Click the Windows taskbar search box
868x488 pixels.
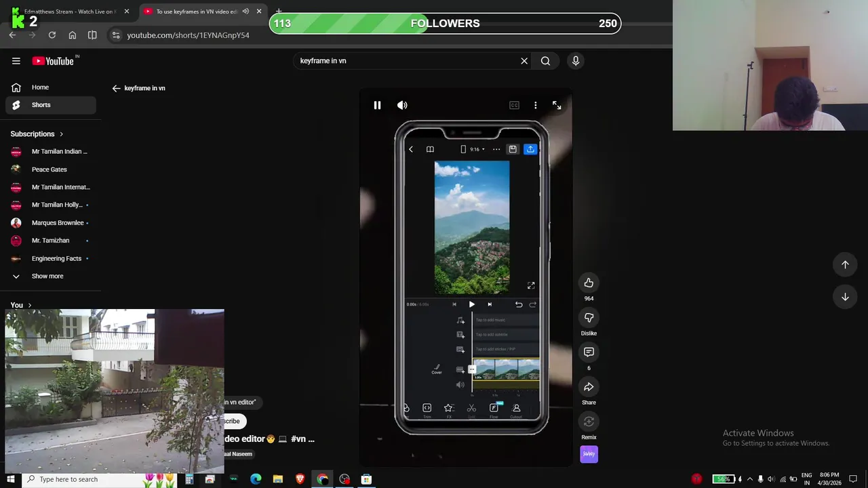[98, 479]
